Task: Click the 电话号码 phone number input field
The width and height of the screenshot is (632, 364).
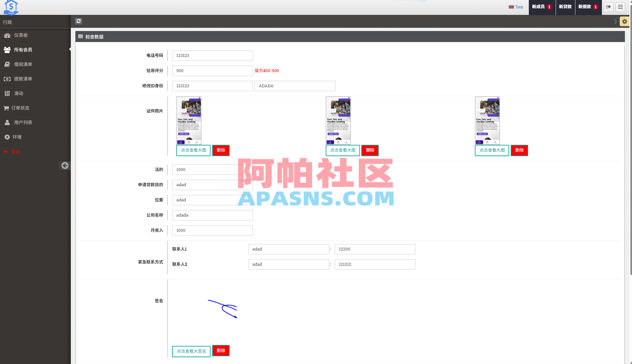Action: click(212, 55)
